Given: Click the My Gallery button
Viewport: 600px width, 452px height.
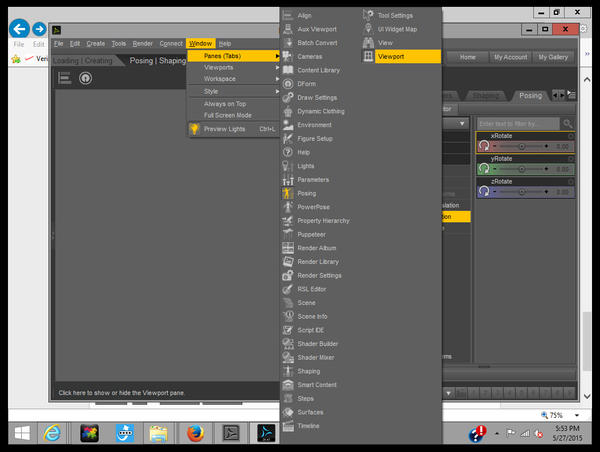Looking at the screenshot, I should tap(553, 57).
